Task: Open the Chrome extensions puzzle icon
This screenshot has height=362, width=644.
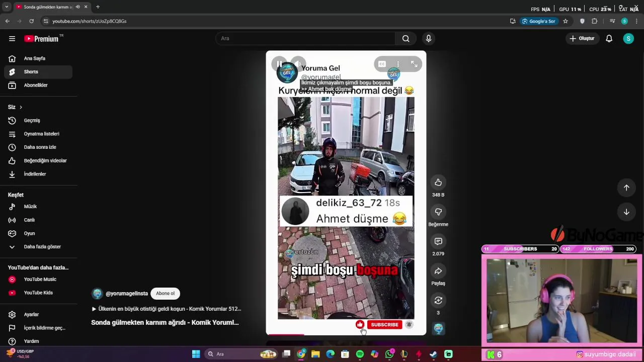Action: [595, 21]
